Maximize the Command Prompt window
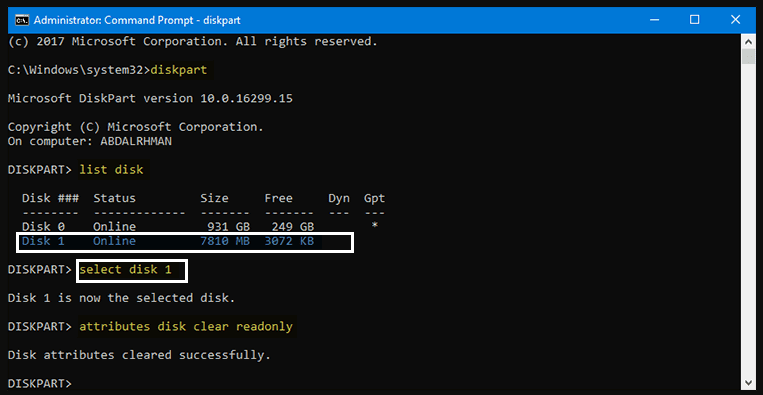 [x=694, y=20]
